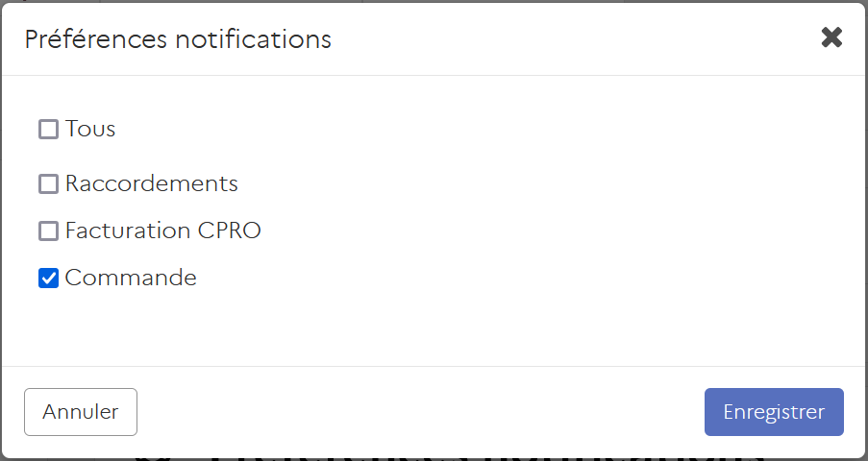The height and width of the screenshot is (461, 868).
Task: Check the Facturation CPRO box
Action: [x=48, y=230]
